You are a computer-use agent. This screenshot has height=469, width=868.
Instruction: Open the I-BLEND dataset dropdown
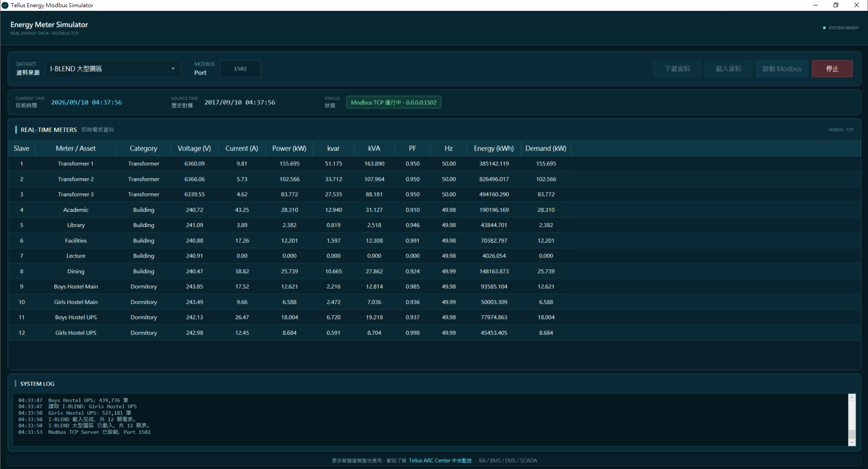click(x=113, y=69)
